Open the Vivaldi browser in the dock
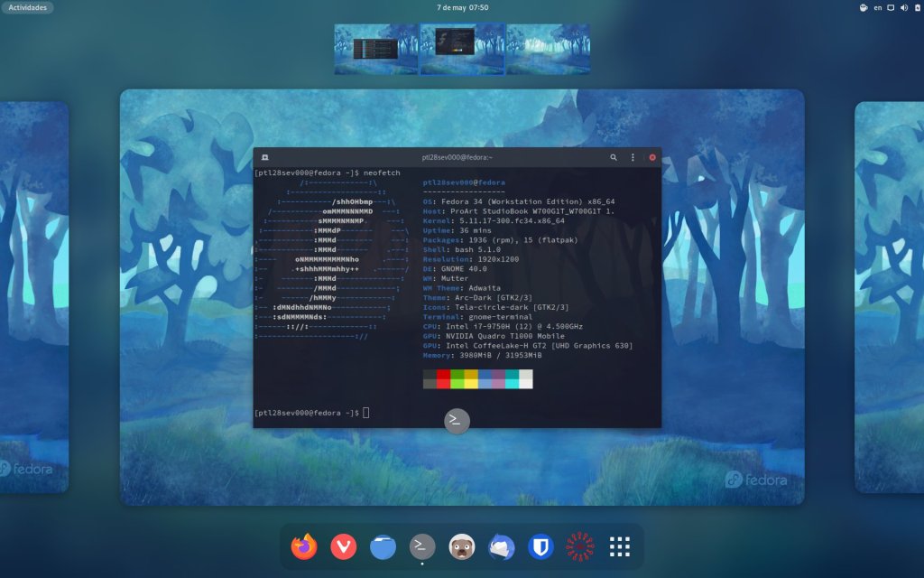The image size is (924, 578). point(344,546)
